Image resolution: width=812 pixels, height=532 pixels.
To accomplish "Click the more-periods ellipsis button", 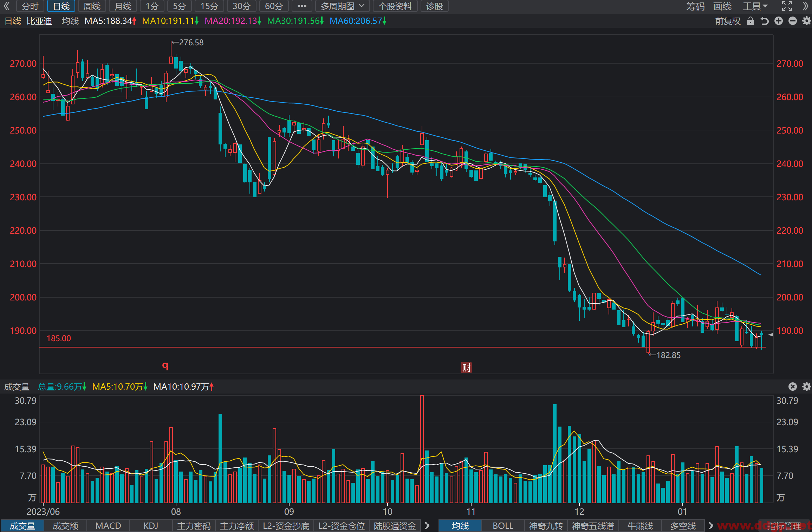I will click(302, 6).
